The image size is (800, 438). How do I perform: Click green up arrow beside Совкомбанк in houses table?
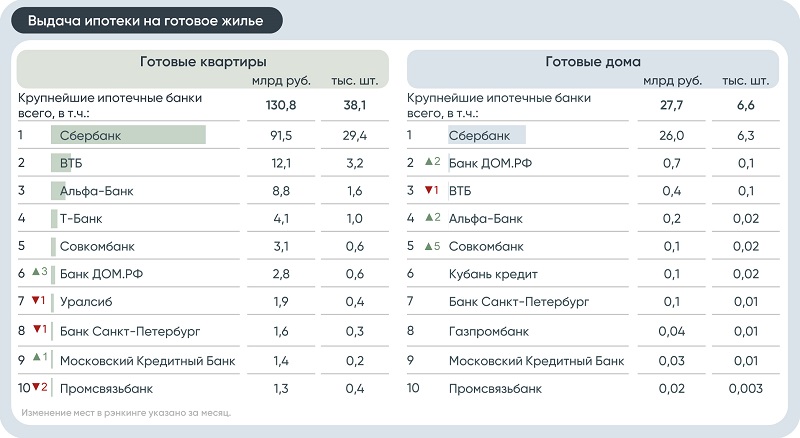pos(429,247)
